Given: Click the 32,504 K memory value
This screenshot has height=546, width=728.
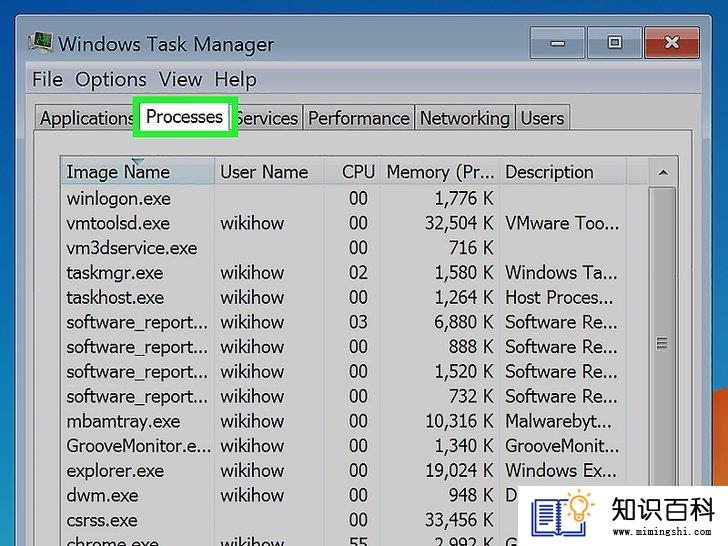Looking at the screenshot, I should click(459, 223).
